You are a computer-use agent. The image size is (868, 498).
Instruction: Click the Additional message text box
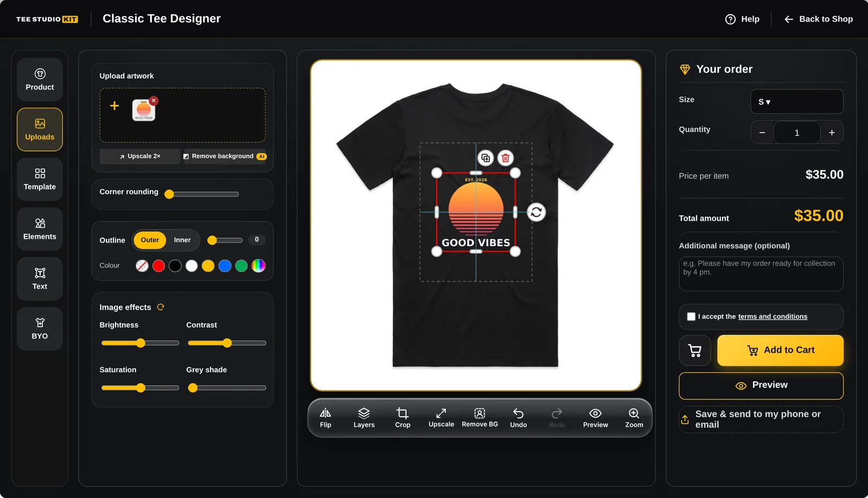pos(761,274)
